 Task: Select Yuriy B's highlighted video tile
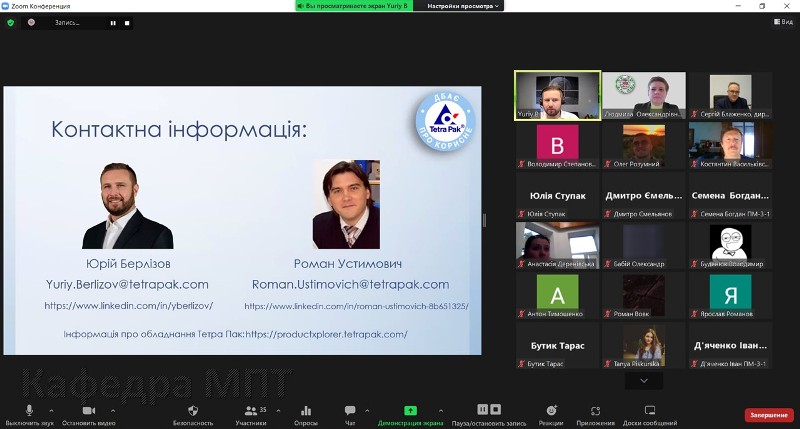pos(557,95)
